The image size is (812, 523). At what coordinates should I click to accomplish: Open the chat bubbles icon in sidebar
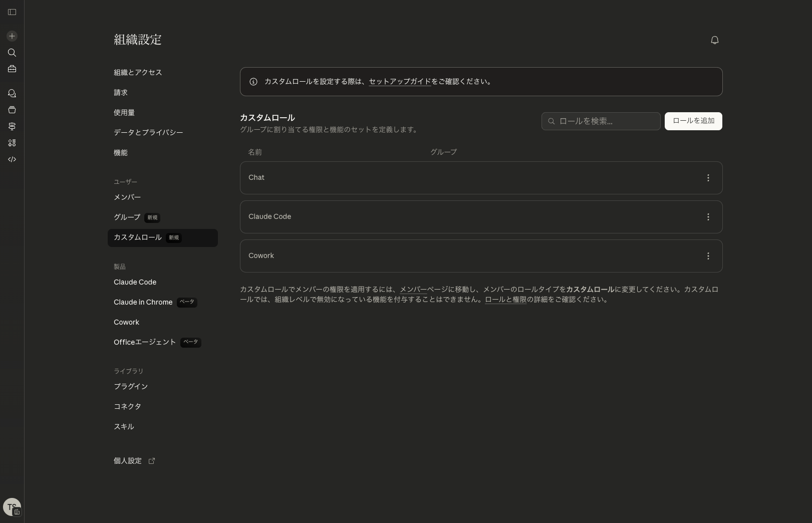12,93
